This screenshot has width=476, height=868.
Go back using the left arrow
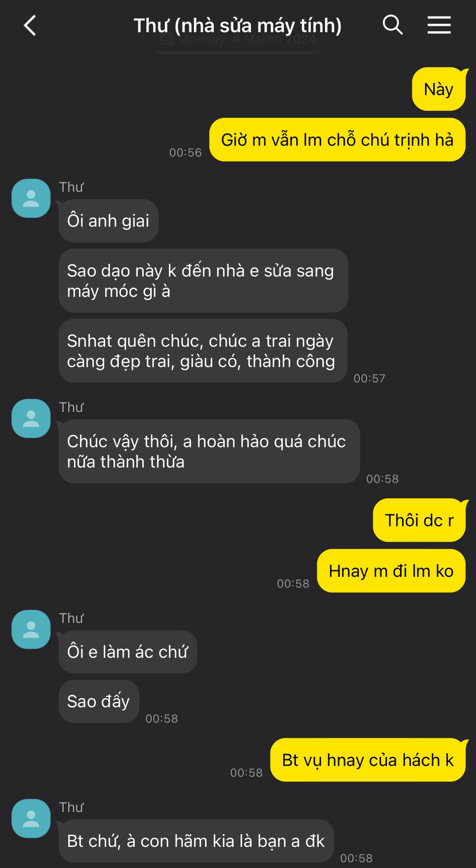tap(30, 25)
